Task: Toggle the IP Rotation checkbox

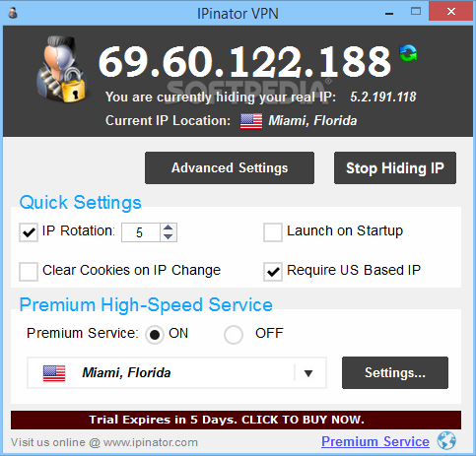Action: pos(29,232)
